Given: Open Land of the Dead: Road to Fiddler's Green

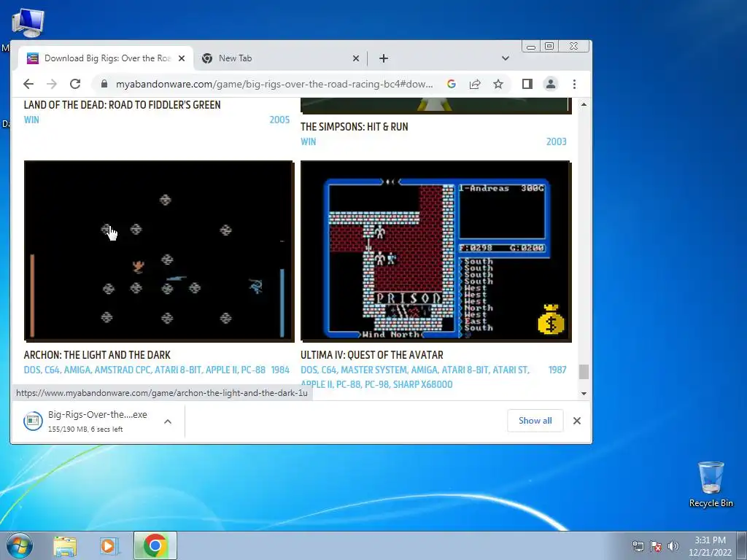Looking at the screenshot, I should coord(122,105).
